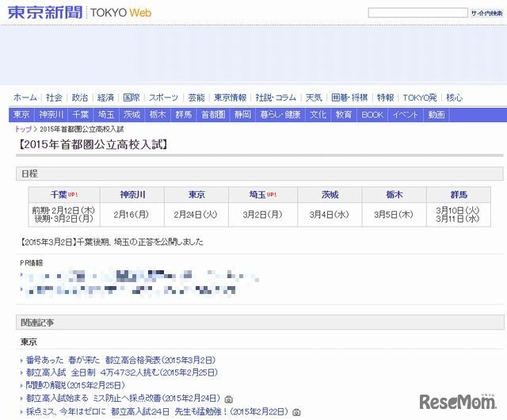507x420 pixels.
Task: Click the 東京新聞 TOKYO Web logo
Action: pos(79,13)
